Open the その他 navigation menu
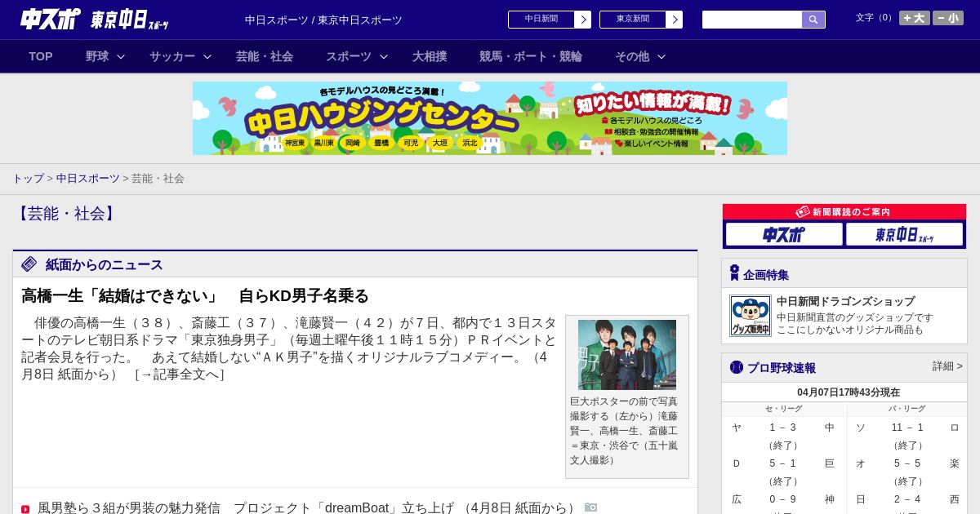Image resolution: width=980 pixels, height=514 pixels. click(x=632, y=56)
